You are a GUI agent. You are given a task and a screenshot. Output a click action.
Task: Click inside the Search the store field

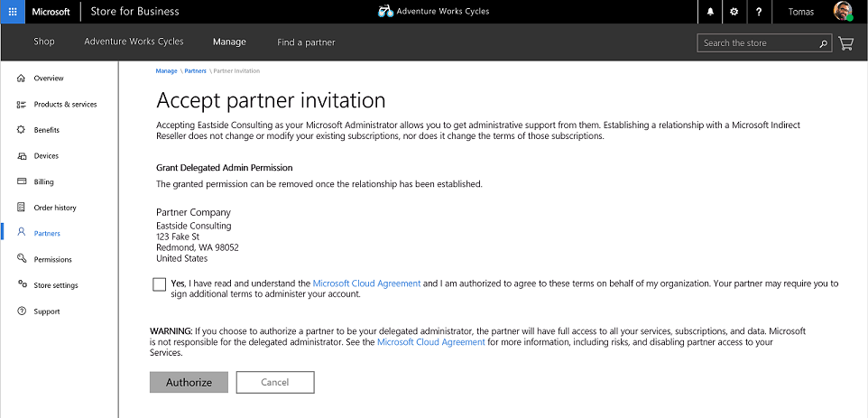(758, 42)
